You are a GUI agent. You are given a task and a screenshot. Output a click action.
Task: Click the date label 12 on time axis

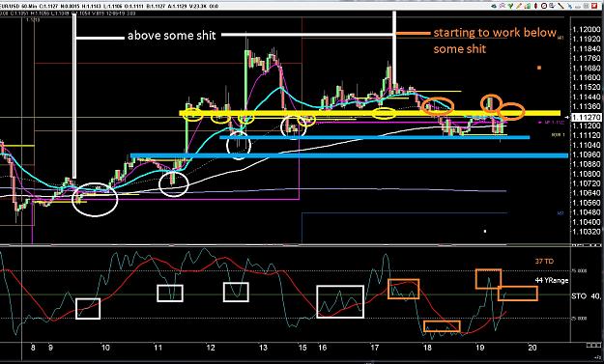click(211, 348)
